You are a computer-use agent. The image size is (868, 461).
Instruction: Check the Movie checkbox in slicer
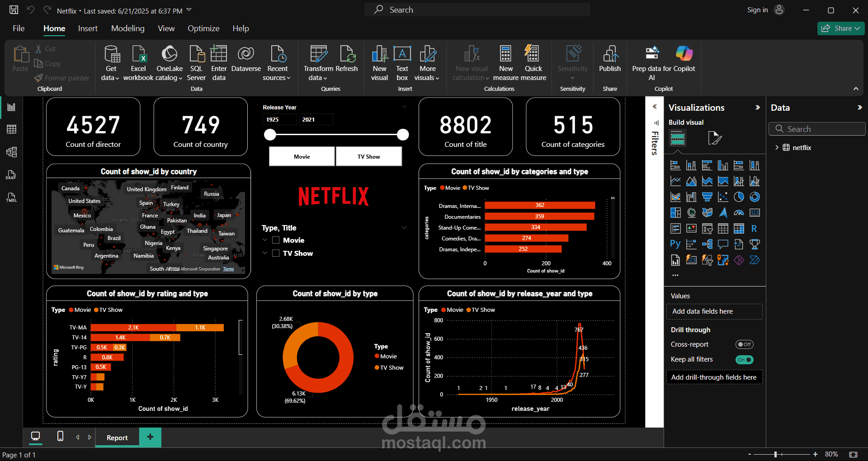tap(276, 240)
